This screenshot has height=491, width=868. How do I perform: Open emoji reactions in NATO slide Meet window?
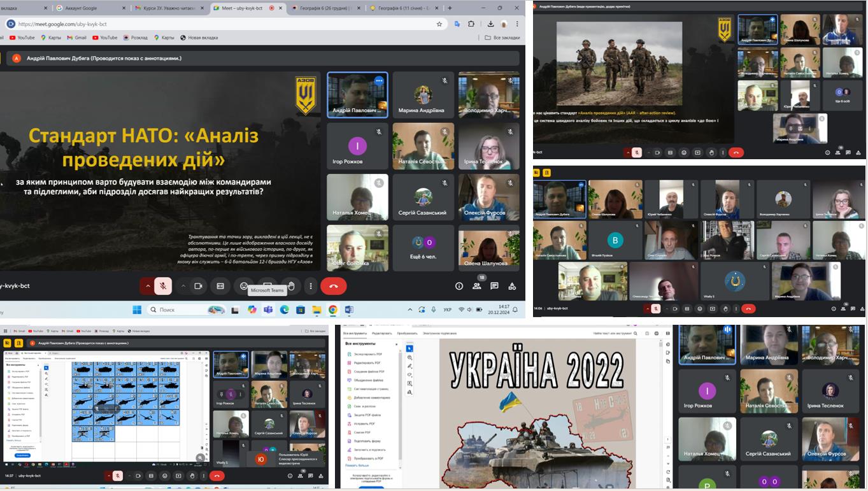point(244,286)
